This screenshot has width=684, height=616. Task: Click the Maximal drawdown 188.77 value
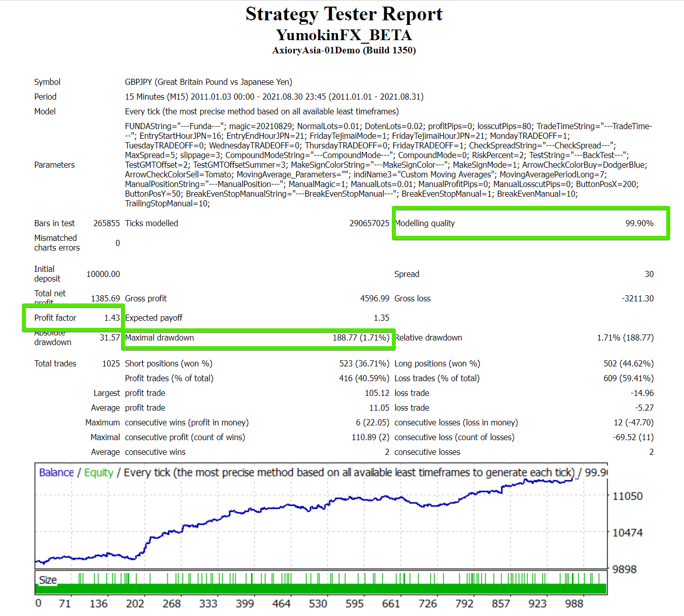tap(361, 337)
